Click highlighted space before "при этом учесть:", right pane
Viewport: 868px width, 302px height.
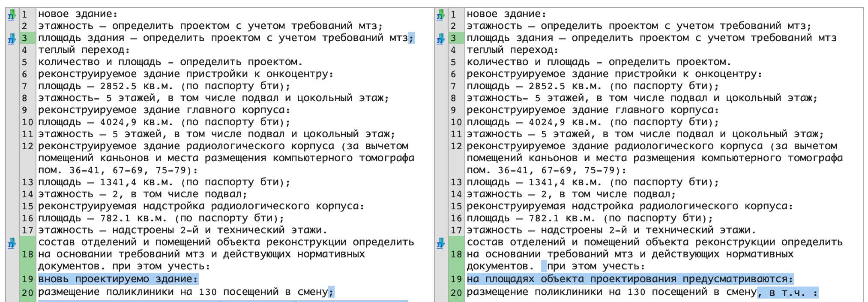coord(544,266)
